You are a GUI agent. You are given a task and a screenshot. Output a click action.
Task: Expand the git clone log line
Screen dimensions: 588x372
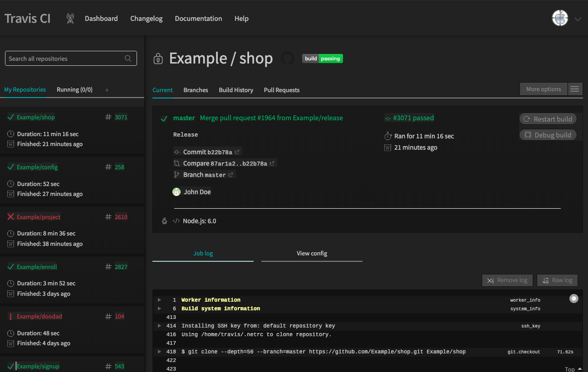(159, 352)
